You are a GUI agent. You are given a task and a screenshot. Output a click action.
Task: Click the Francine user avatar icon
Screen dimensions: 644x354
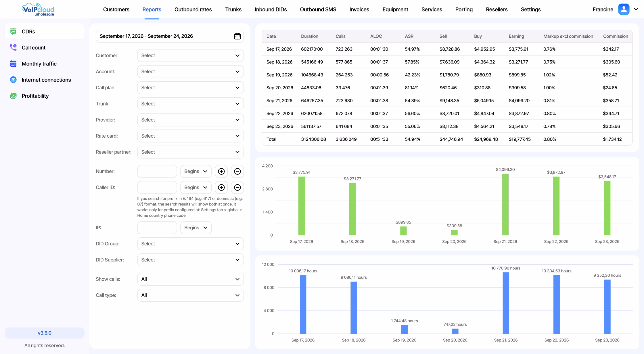pyautogui.click(x=624, y=9)
